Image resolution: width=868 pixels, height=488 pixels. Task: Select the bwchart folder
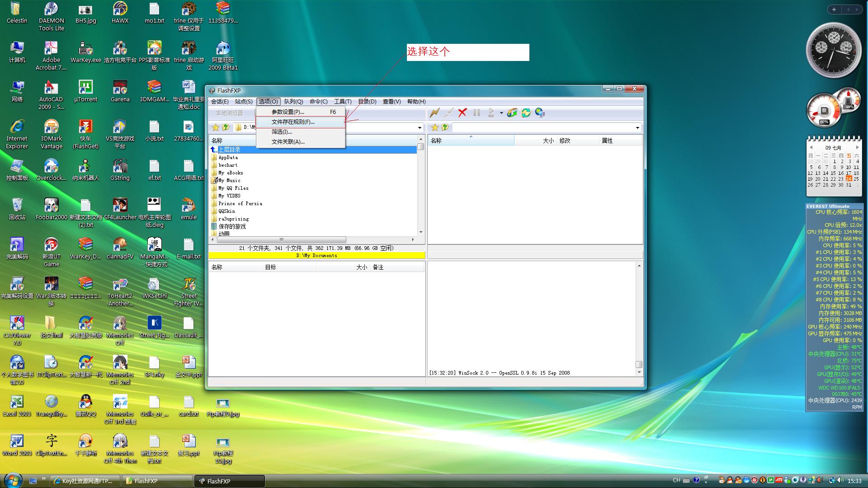[x=228, y=165]
